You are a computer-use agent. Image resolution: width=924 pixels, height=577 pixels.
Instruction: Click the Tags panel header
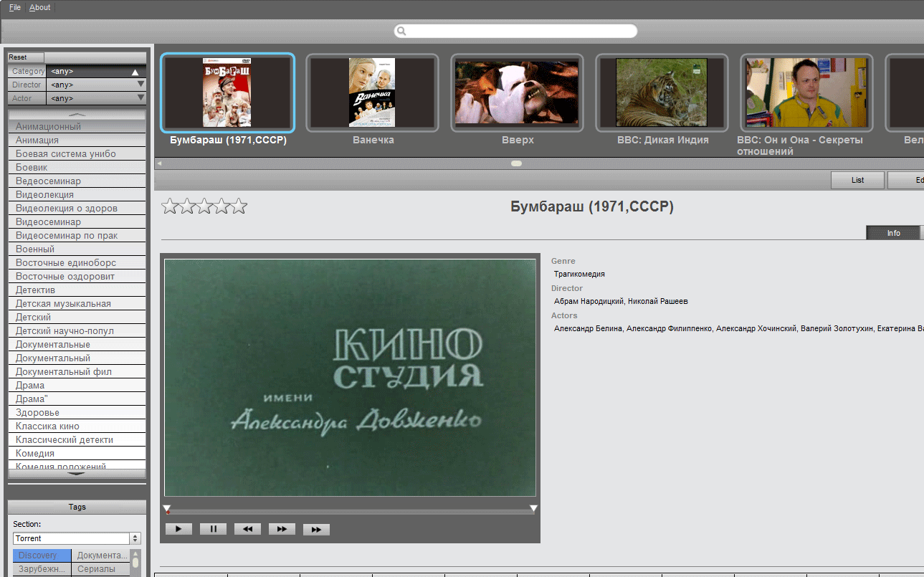tap(77, 507)
